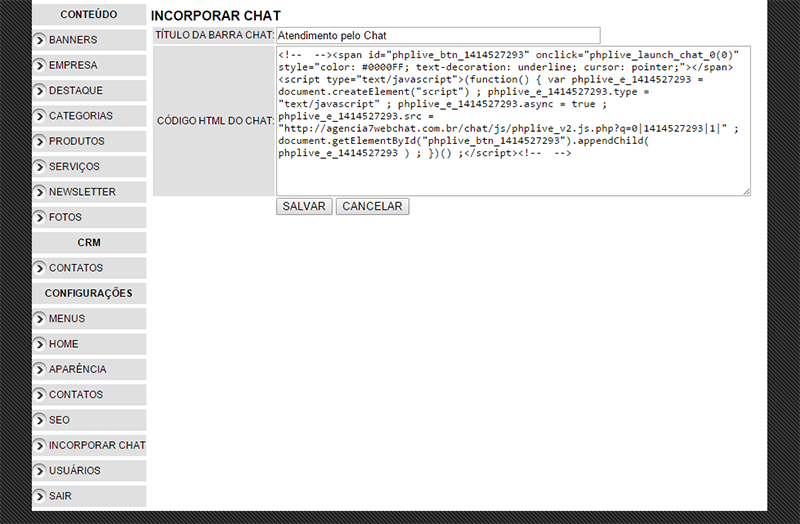Screen dimensions: 800x524
Task: Click the CONFIGURAÇÕES section header
Action: pos(89,293)
